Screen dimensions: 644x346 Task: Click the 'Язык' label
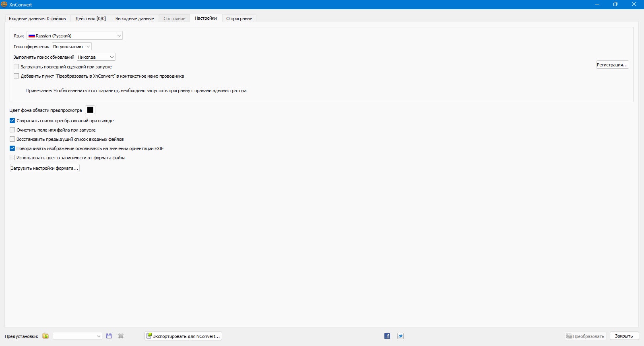[x=19, y=36]
